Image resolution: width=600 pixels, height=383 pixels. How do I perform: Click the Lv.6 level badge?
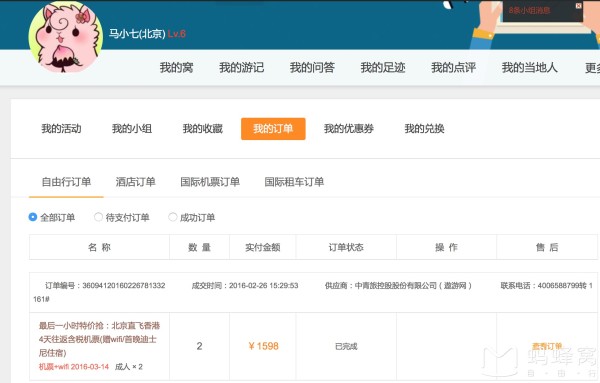click(177, 34)
